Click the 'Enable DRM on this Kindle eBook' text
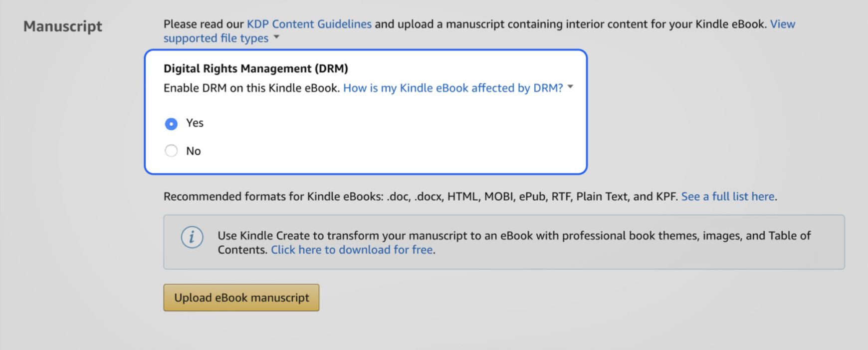This screenshot has width=868, height=350. [x=251, y=88]
